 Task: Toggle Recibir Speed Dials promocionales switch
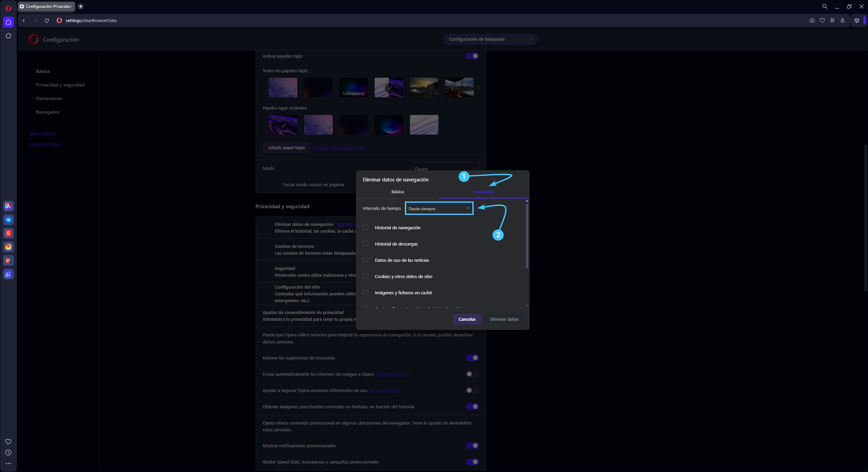[472, 462]
